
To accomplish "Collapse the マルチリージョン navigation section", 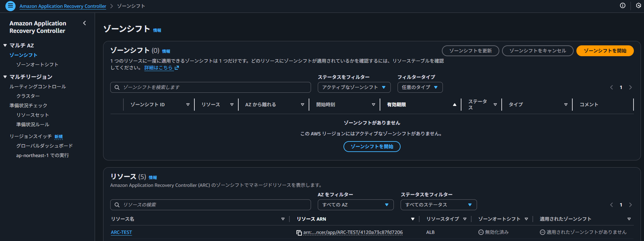I will click(5, 77).
